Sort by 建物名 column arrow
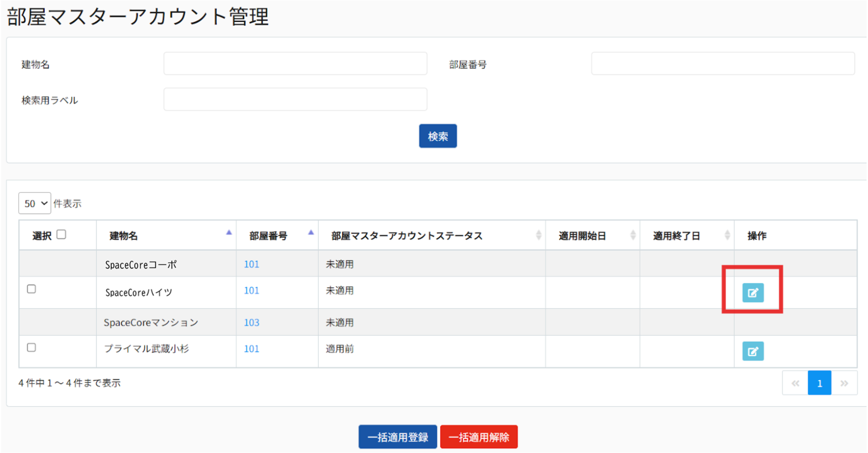Screen dimensions: 868x453 click(229, 233)
